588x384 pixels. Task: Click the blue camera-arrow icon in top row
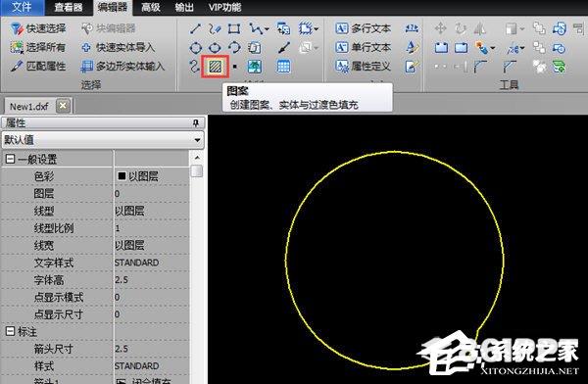[560, 28]
